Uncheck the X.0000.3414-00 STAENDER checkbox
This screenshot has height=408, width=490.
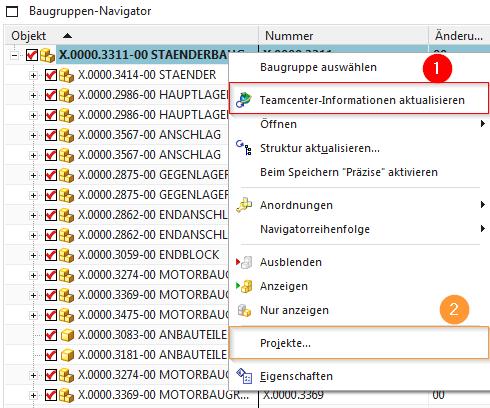51,75
